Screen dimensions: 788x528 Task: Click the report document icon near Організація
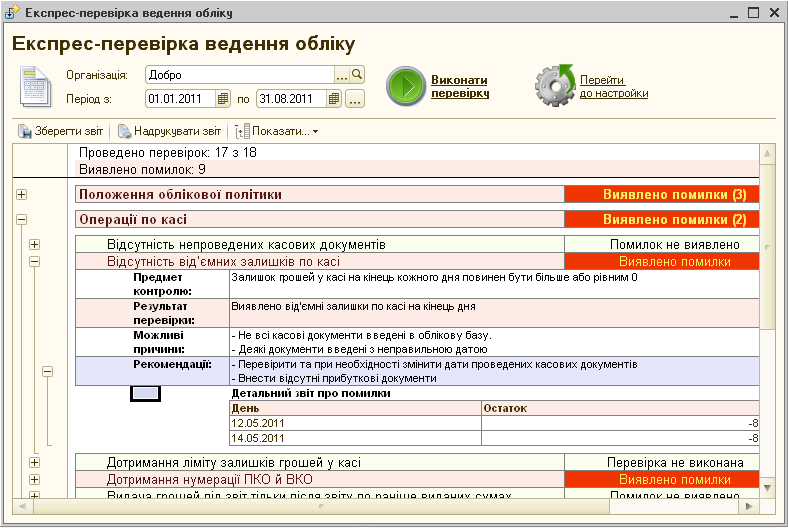tap(35, 86)
